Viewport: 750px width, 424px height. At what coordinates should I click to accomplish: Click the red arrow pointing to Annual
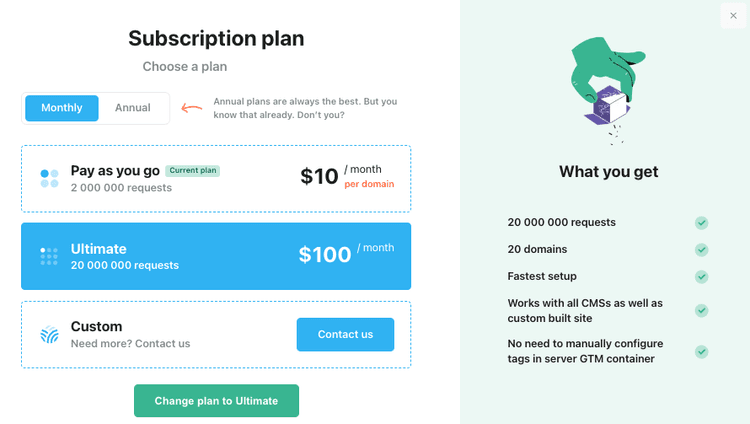pyautogui.click(x=191, y=108)
